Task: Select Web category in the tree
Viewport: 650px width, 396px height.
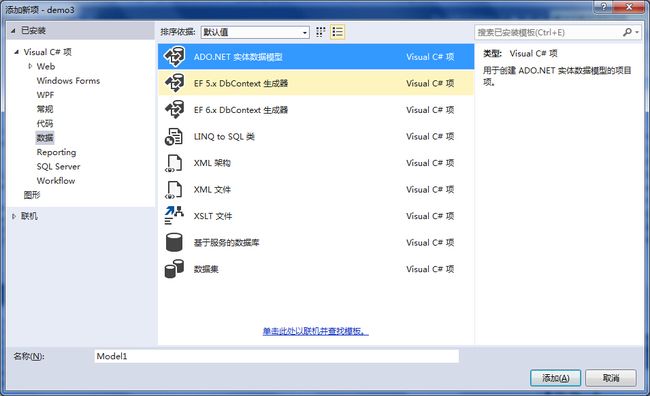Action: coord(46,66)
